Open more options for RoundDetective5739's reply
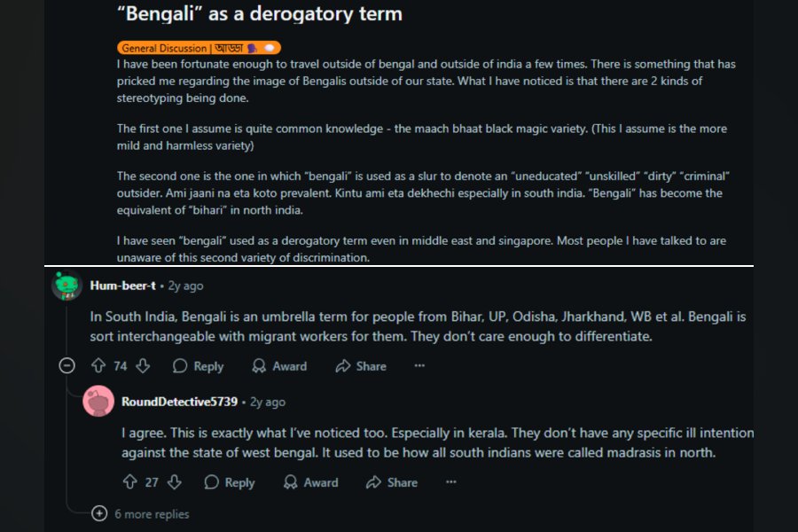 451,481
